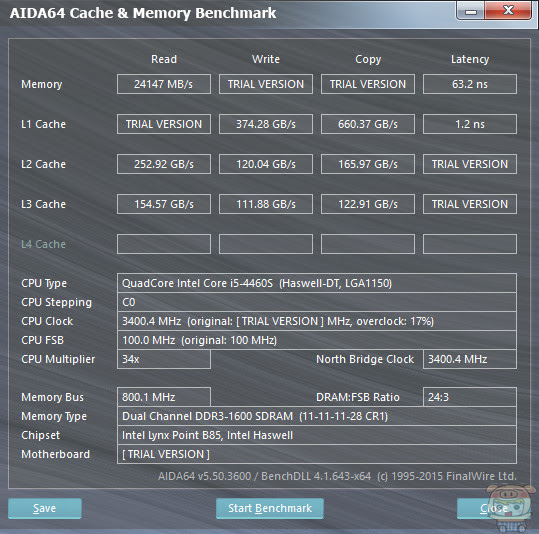
Task: Start the benchmark run
Action: point(270,508)
